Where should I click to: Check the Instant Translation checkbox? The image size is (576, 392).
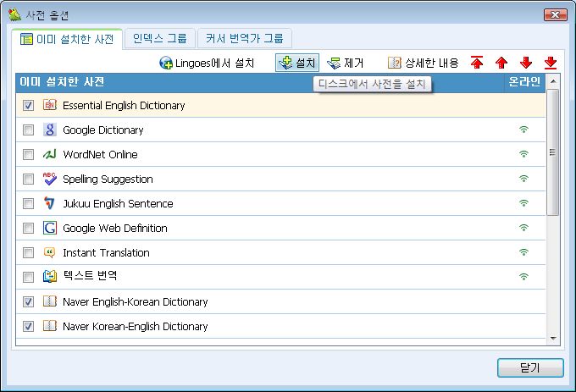[28, 253]
